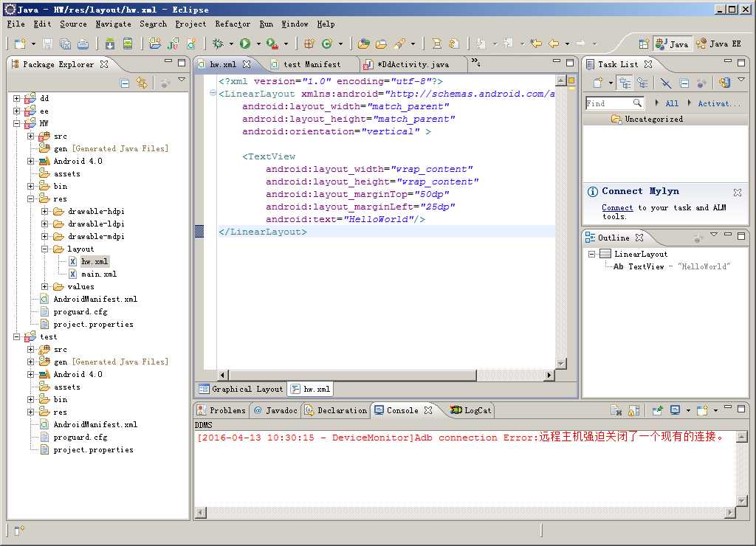The image size is (756, 546).
Task: Click Show hidden editor tabs chevron
Action: (475, 62)
